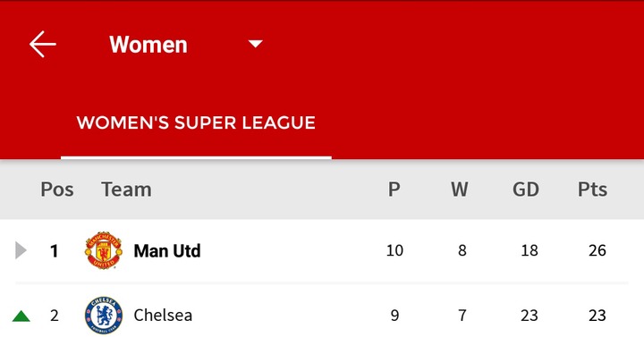The image size is (644, 337).
Task: Click Chelsea's 23 points value
Action: (x=597, y=316)
